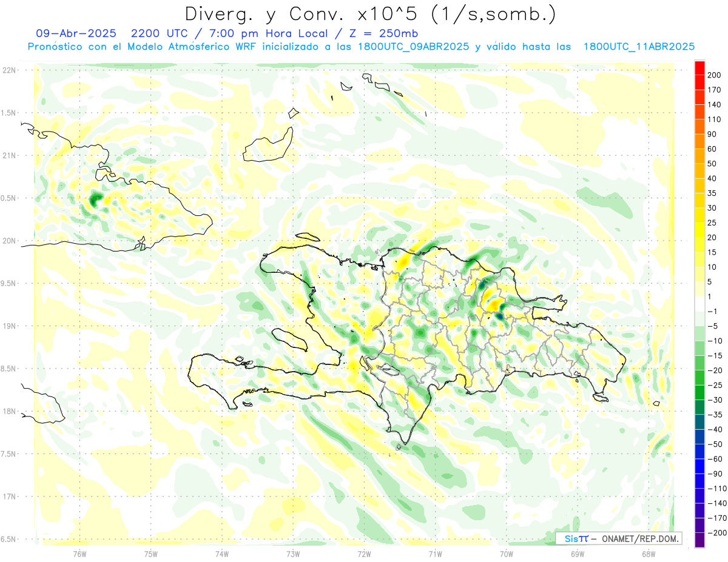The width and height of the screenshot is (728, 562).
Task: Pick the white swatch between 1 and -1
Action: pos(699,304)
